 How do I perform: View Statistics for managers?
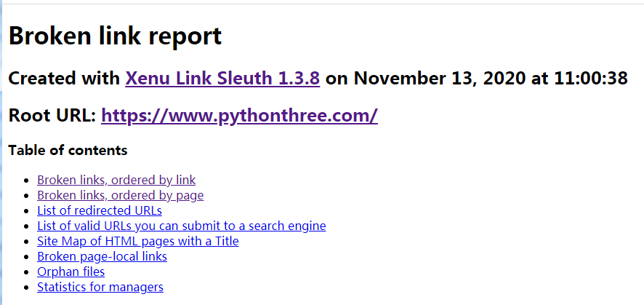(x=100, y=287)
